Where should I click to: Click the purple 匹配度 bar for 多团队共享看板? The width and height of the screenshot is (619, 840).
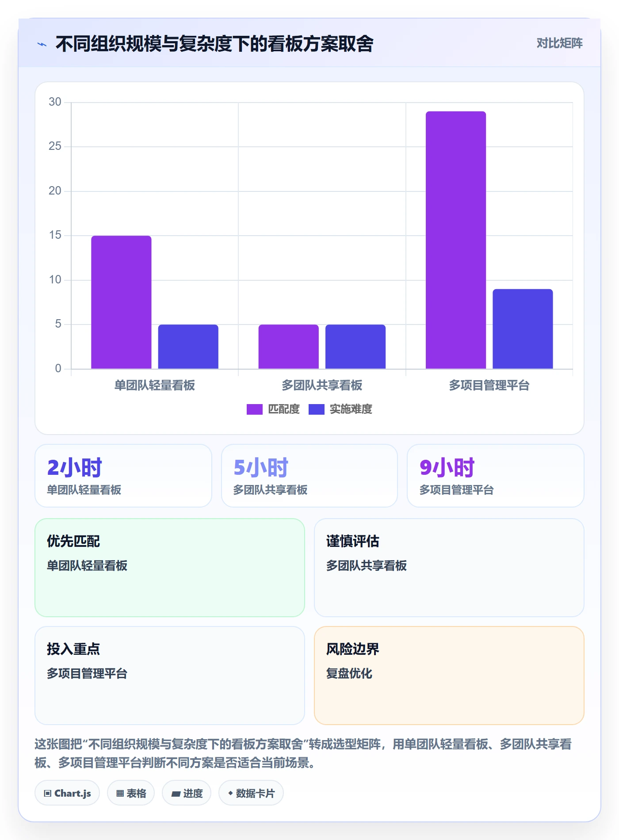click(288, 347)
